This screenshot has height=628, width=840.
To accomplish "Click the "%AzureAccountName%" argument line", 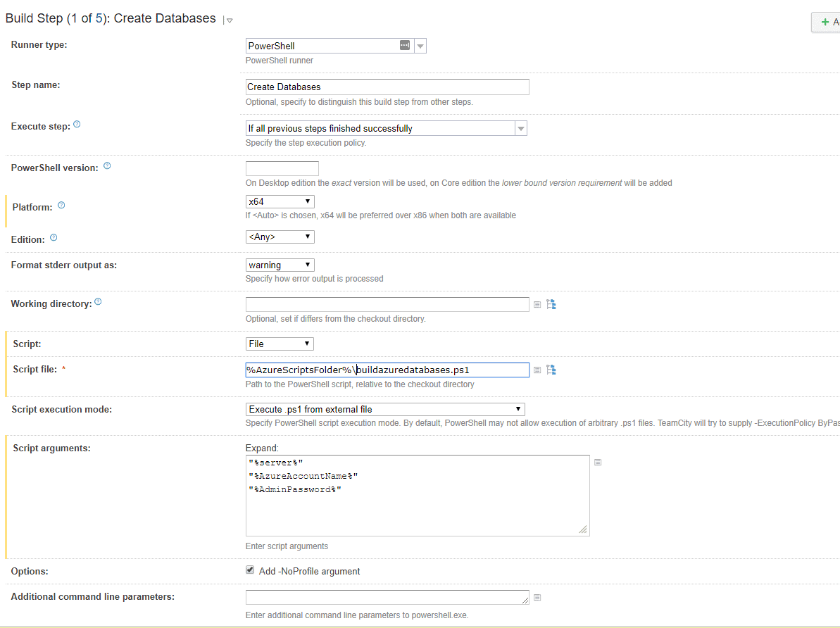I will [303, 477].
